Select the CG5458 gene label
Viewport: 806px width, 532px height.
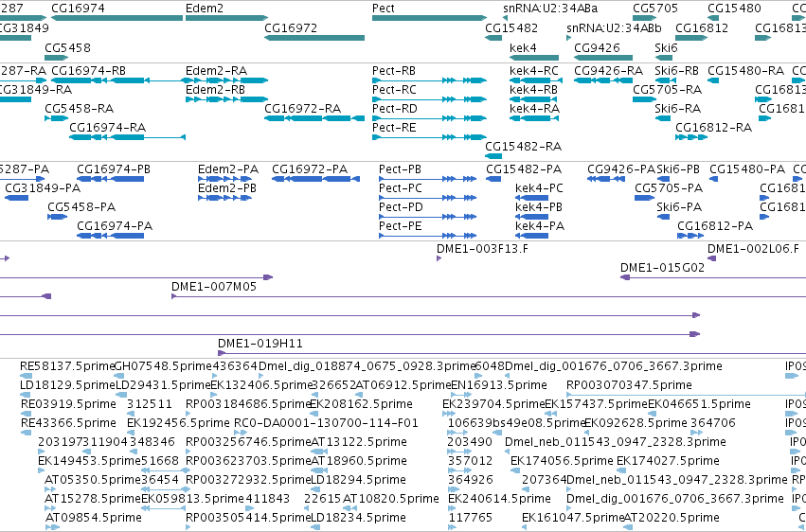[x=68, y=47]
